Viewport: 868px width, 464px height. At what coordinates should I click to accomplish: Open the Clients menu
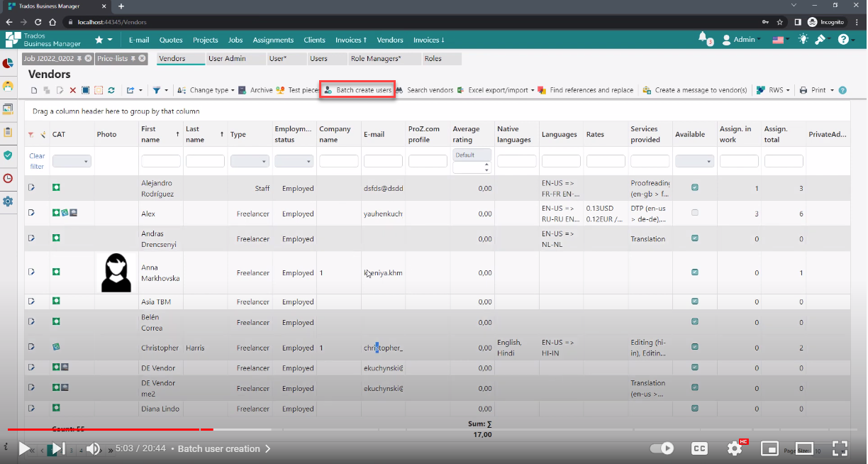315,40
